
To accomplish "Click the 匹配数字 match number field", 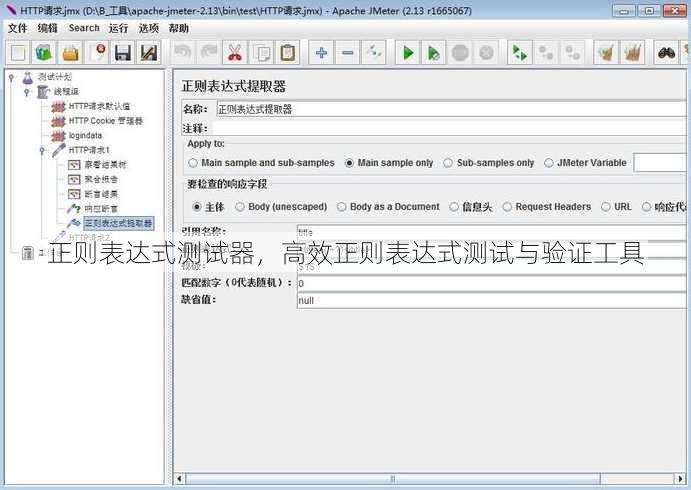I will [x=492, y=283].
